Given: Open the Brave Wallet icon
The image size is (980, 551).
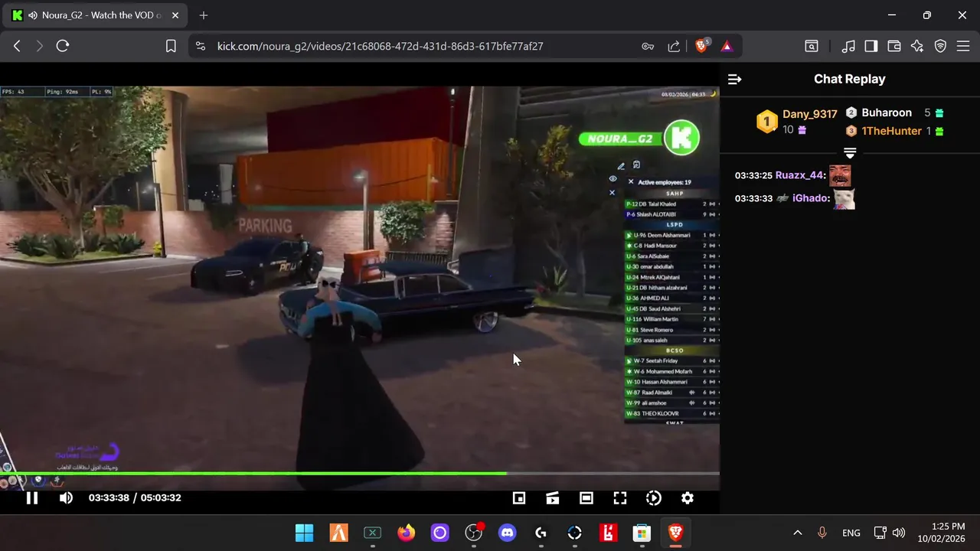Looking at the screenshot, I should (x=894, y=46).
